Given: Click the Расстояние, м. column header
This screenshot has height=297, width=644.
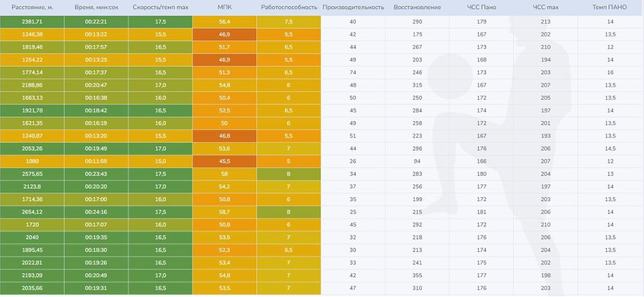Looking at the screenshot, I should pos(32,7).
